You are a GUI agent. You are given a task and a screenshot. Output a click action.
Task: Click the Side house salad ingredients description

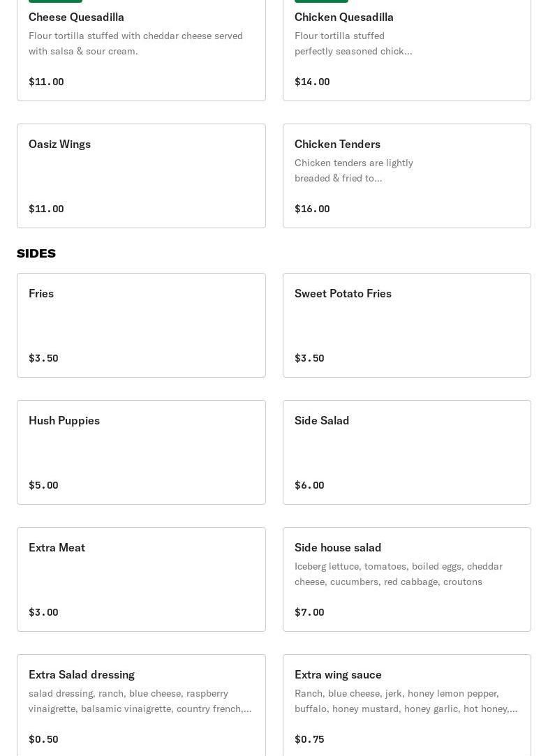(x=398, y=574)
